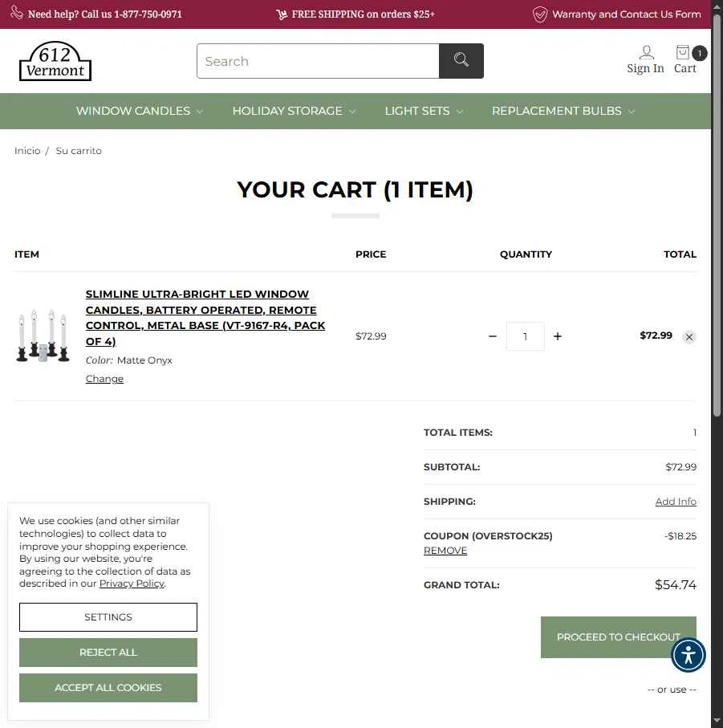Click the phone icon in top banner
723x728 pixels.
pyautogui.click(x=17, y=13)
